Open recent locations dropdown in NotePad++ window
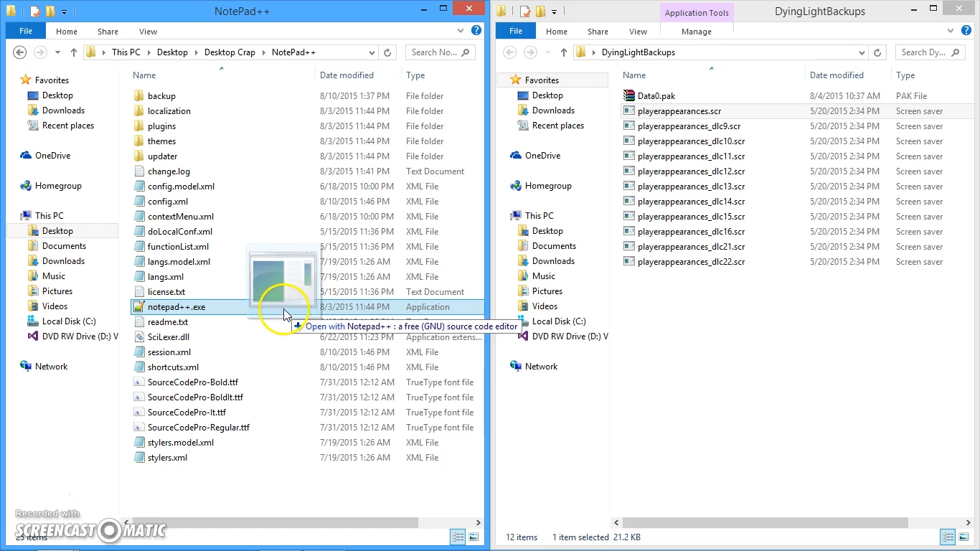Image resolution: width=980 pixels, height=551 pixels. 57,52
